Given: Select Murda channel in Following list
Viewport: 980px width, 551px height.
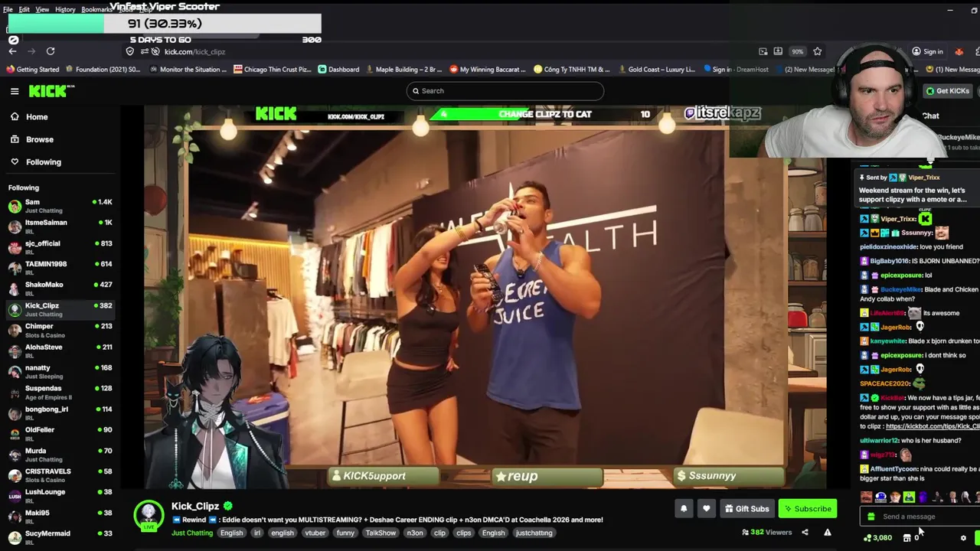Looking at the screenshot, I should tap(60, 455).
